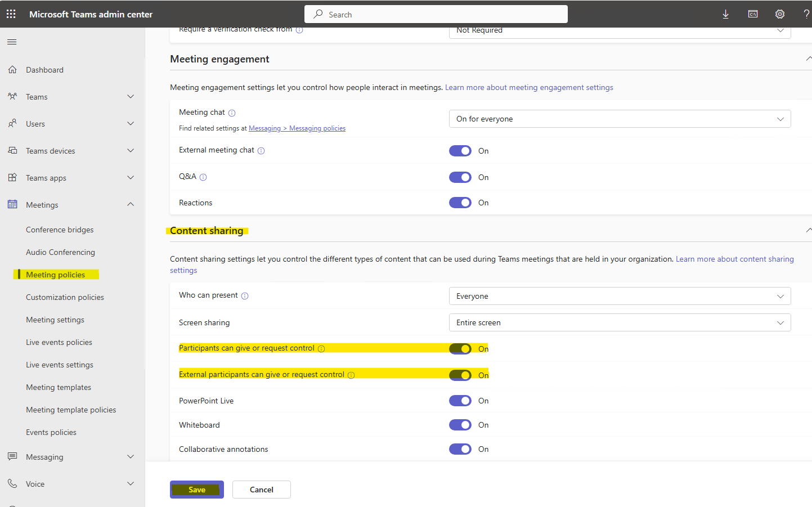This screenshot has width=812, height=507.
Task: Click the Dashboard home icon
Action: [12, 70]
